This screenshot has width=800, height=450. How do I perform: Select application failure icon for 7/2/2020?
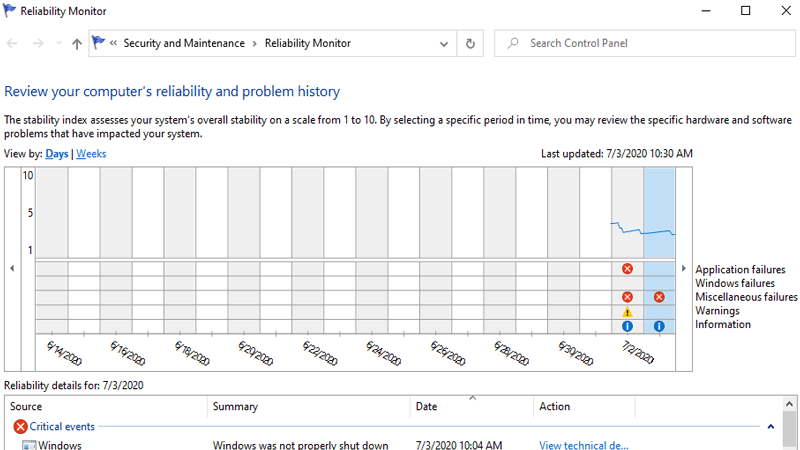coord(627,269)
